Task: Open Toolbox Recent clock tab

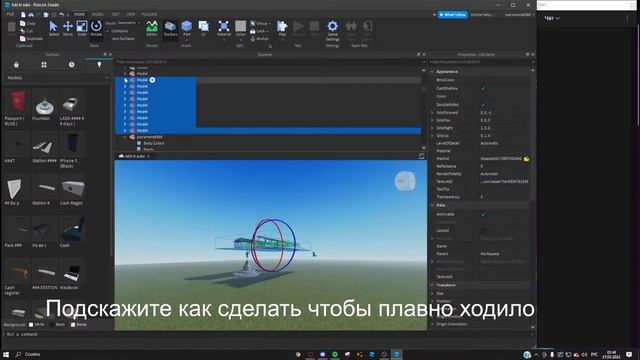Action: coord(71,64)
